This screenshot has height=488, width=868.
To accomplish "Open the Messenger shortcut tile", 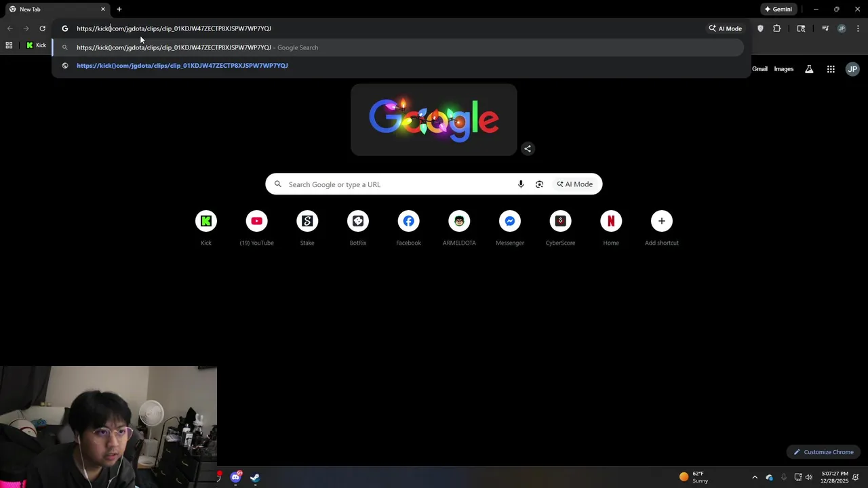I will [510, 229].
